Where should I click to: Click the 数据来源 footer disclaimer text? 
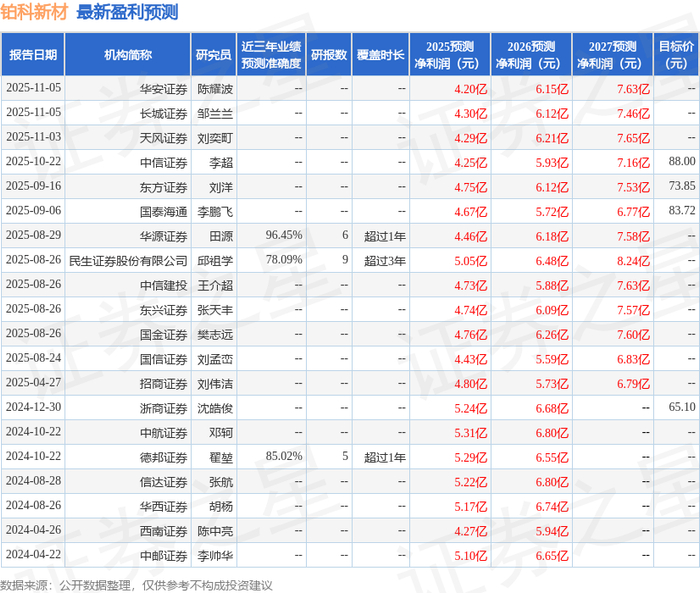point(136,585)
